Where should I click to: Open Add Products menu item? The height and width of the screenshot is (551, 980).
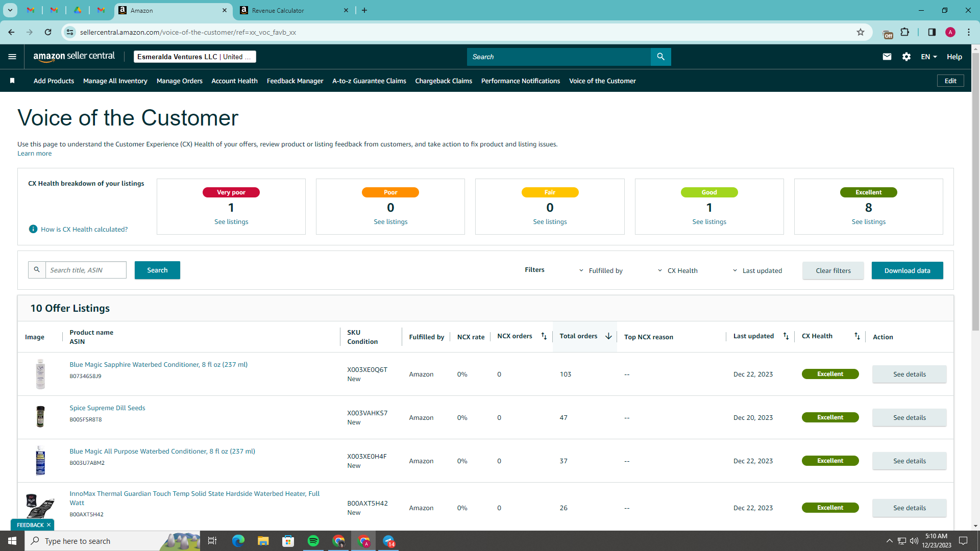click(x=54, y=81)
